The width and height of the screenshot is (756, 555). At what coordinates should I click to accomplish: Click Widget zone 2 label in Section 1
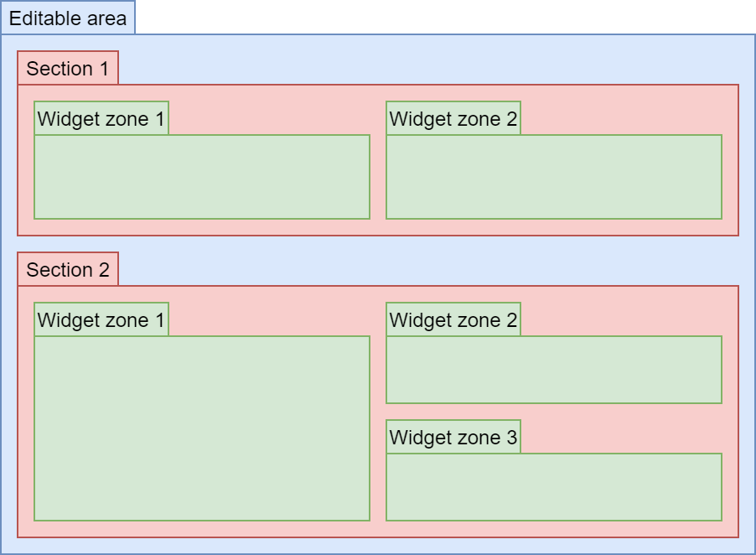pyautogui.click(x=453, y=119)
